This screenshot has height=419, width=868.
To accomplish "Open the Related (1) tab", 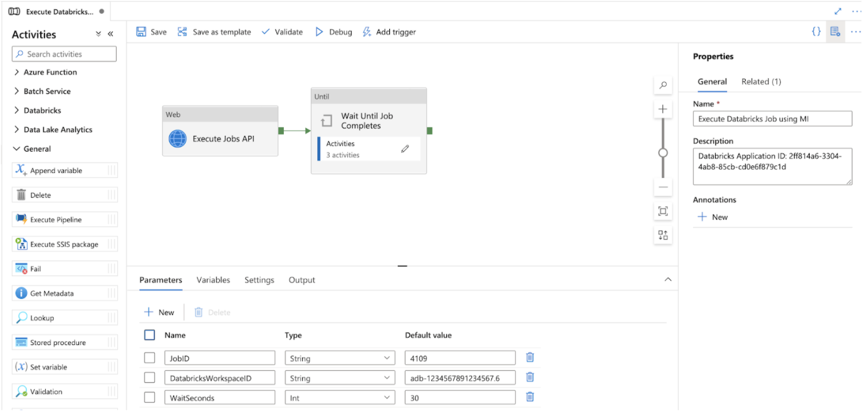I will (x=761, y=81).
